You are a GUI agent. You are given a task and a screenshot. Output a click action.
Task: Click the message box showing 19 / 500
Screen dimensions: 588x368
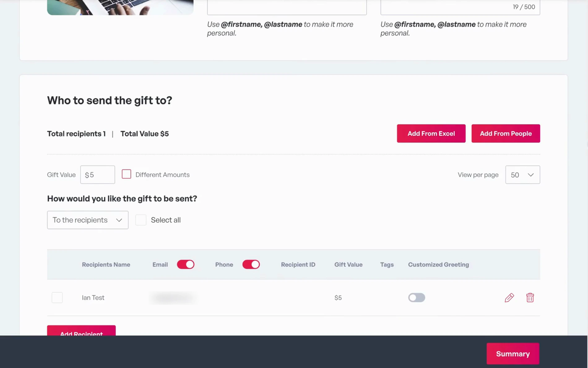[460, 7]
